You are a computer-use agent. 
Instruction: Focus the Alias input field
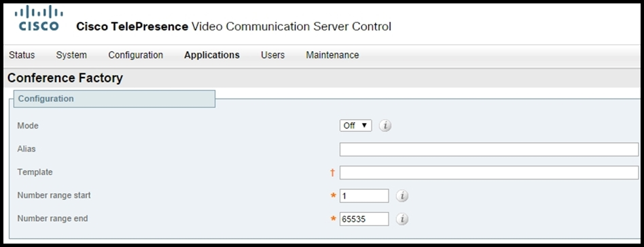click(x=489, y=150)
